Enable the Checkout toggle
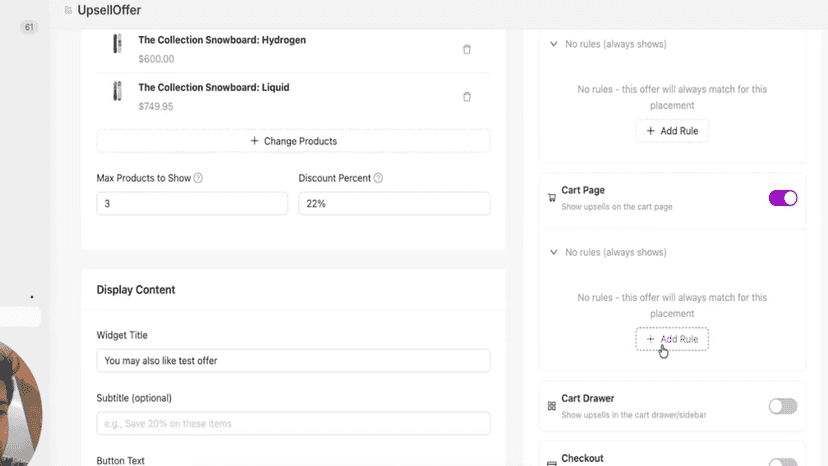The image size is (828, 466). tap(783, 462)
